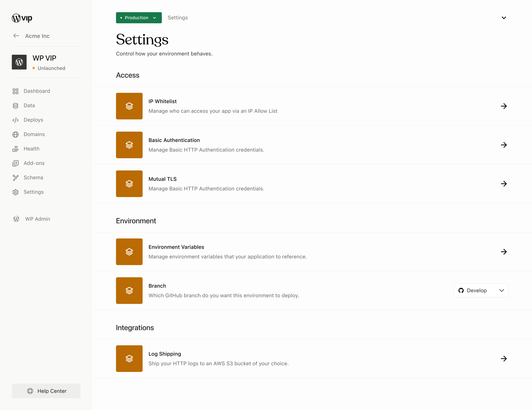Click the Schema icon in sidebar

pos(16,177)
